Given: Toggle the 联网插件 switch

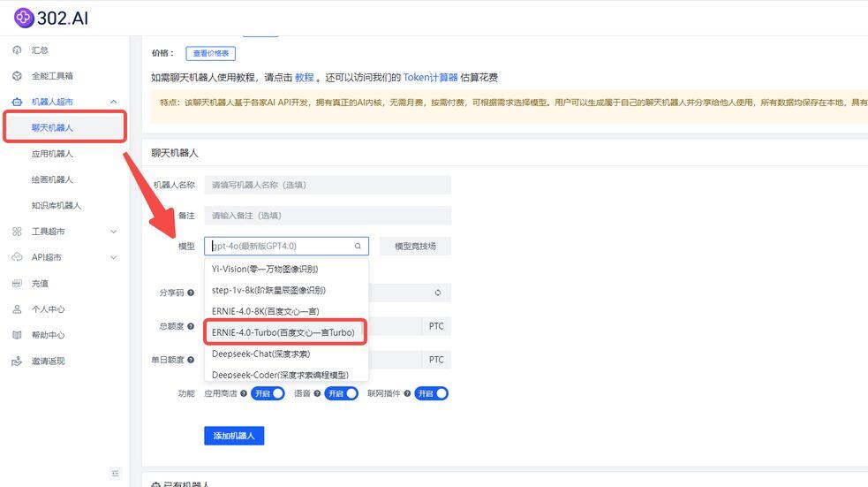Looking at the screenshot, I should click(x=431, y=393).
